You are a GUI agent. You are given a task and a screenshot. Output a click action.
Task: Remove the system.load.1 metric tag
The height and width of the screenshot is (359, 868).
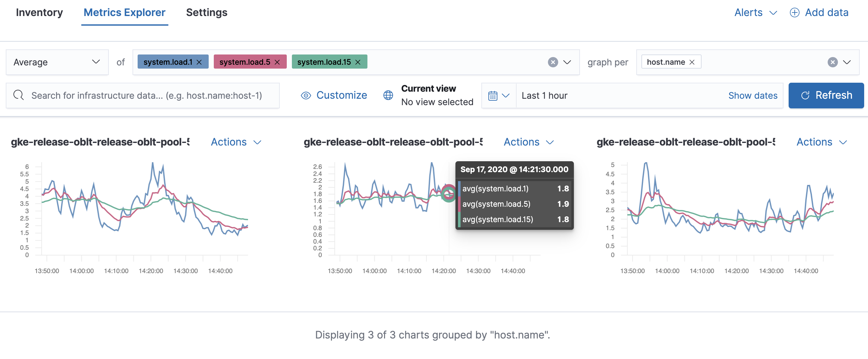tap(199, 62)
